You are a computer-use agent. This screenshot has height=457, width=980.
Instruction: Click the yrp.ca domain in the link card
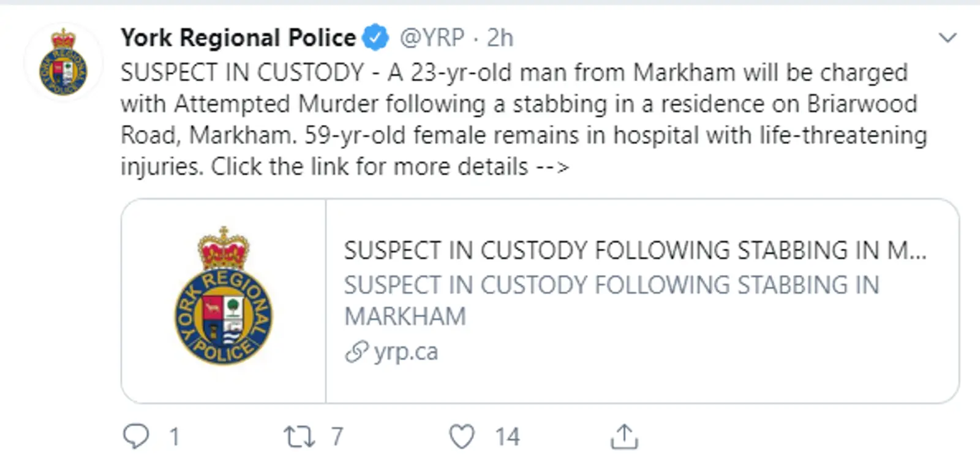[406, 352]
